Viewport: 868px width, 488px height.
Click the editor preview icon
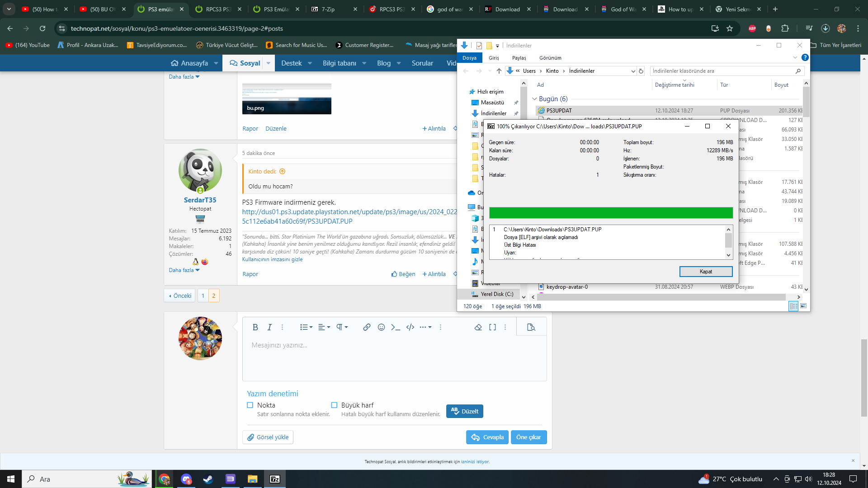[x=531, y=327]
